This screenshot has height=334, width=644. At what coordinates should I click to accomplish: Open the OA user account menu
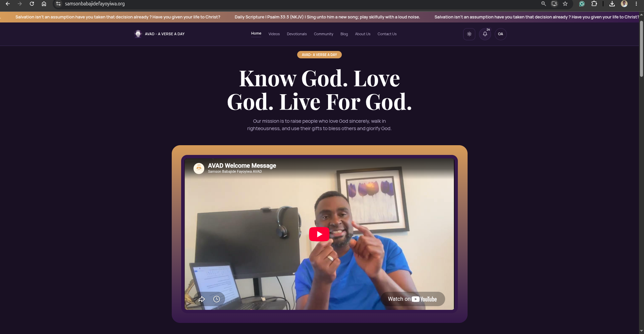500,34
